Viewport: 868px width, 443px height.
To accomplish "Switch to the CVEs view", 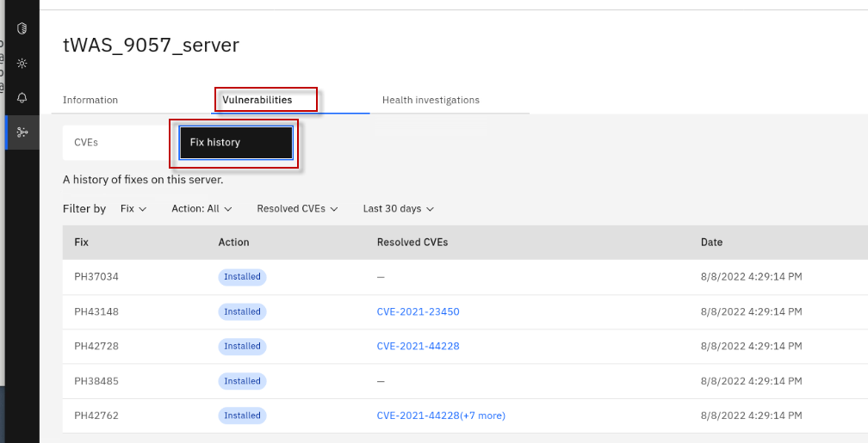I will click(86, 142).
